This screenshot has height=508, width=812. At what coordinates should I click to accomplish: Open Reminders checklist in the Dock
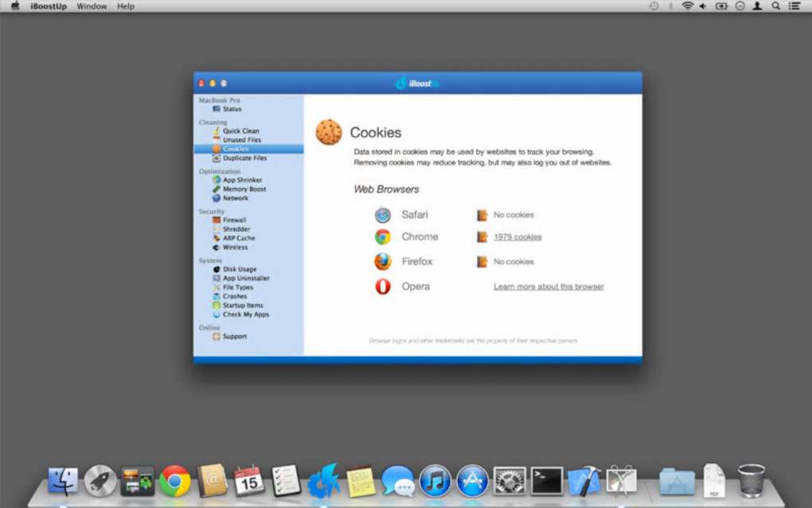click(x=287, y=481)
